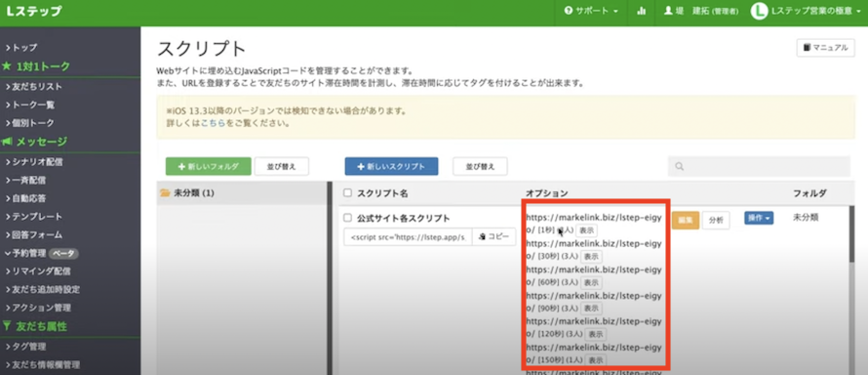The height and width of the screenshot is (375, 868).
Task: Click 表示 for the 30秒 entry
Action: (x=592, y=257)
